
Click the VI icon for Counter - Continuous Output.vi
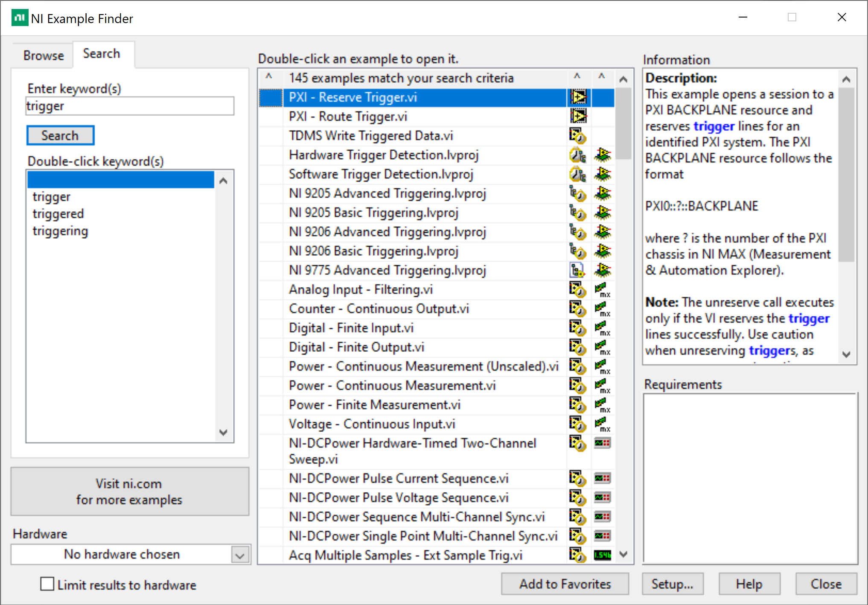(578, 309)
